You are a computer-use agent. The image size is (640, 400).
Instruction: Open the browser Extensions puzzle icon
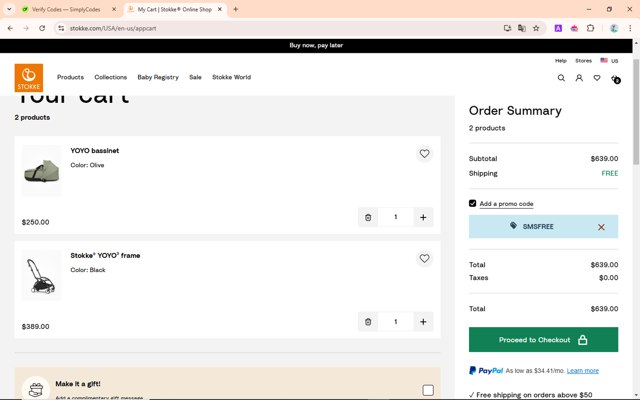tap(590, 28)
